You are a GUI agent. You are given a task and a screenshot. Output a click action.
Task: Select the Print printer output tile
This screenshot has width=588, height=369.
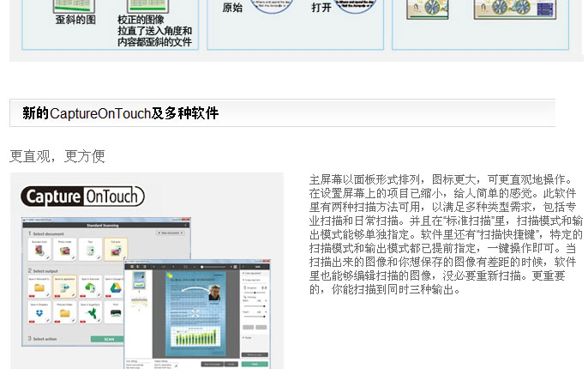coord(114,312)
